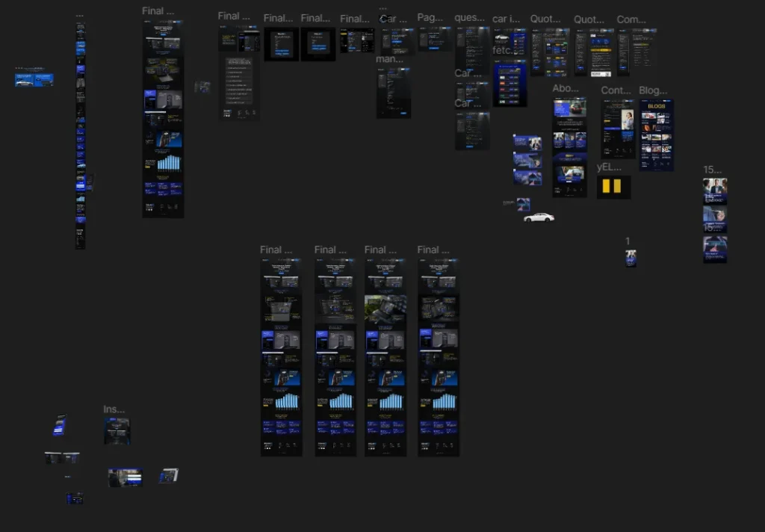Select the Final frame containing green aerial photo
This screenshot has width=765, height=532.
[x=385, y=357]
